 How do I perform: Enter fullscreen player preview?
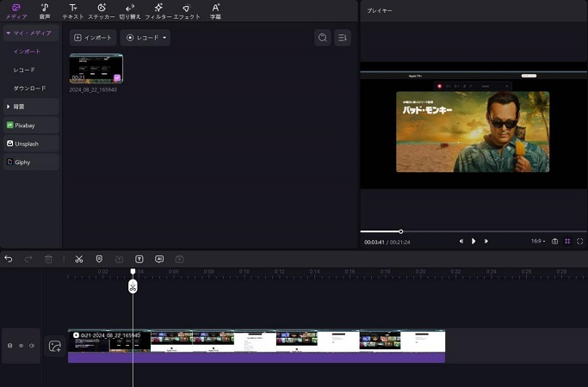tap(579, 242)
